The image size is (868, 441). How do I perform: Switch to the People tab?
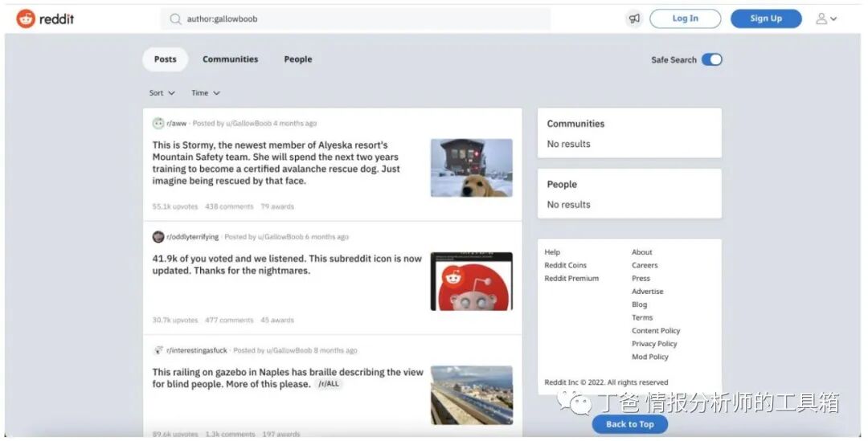[x=298, y=59]
